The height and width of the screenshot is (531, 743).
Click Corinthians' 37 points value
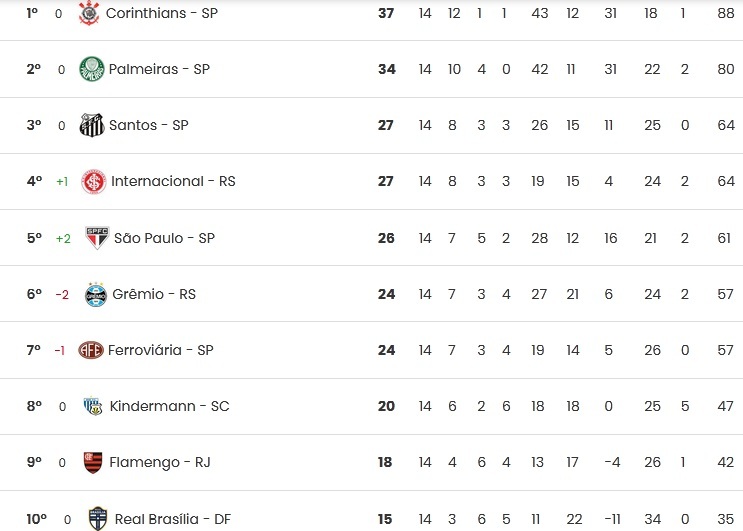pos(386,13)
